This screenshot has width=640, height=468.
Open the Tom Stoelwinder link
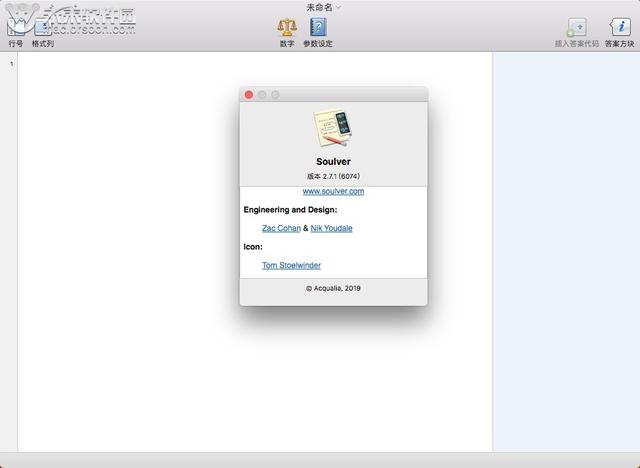(291, 265)
